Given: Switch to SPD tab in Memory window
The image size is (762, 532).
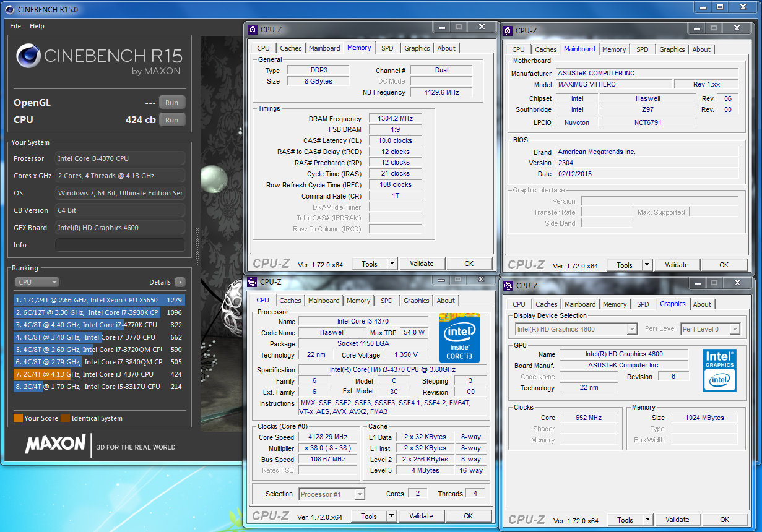Looking at the screenshot, I should (x=387, y=48).
